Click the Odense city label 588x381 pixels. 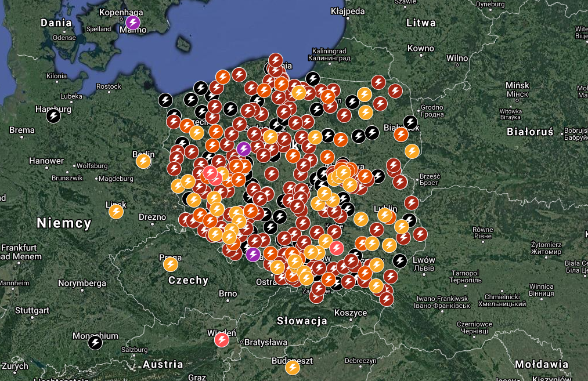point(64,38)
